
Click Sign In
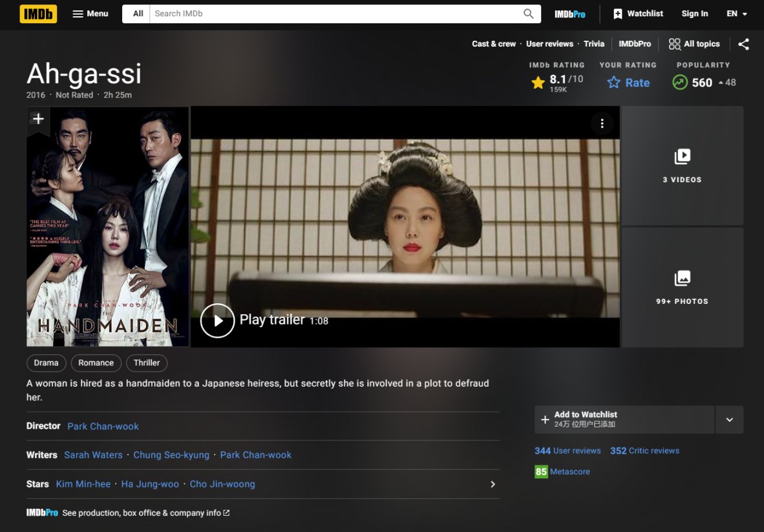coord(694,14)
